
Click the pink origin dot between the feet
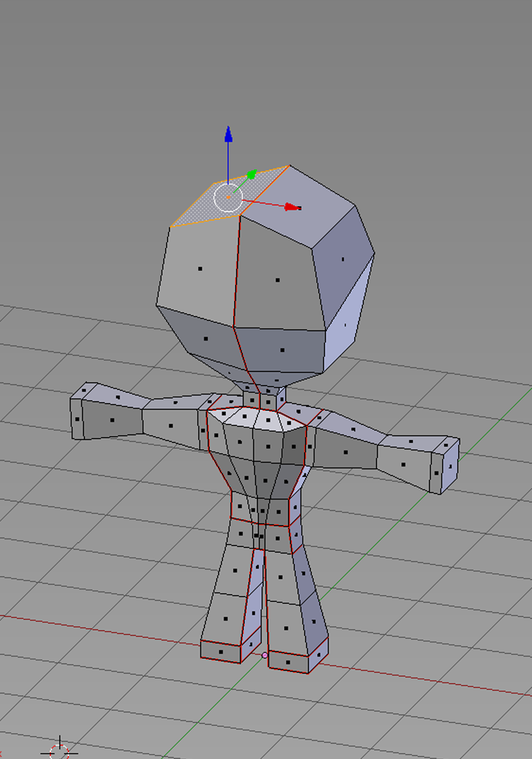pyautogui.click(x=264, y=655)
